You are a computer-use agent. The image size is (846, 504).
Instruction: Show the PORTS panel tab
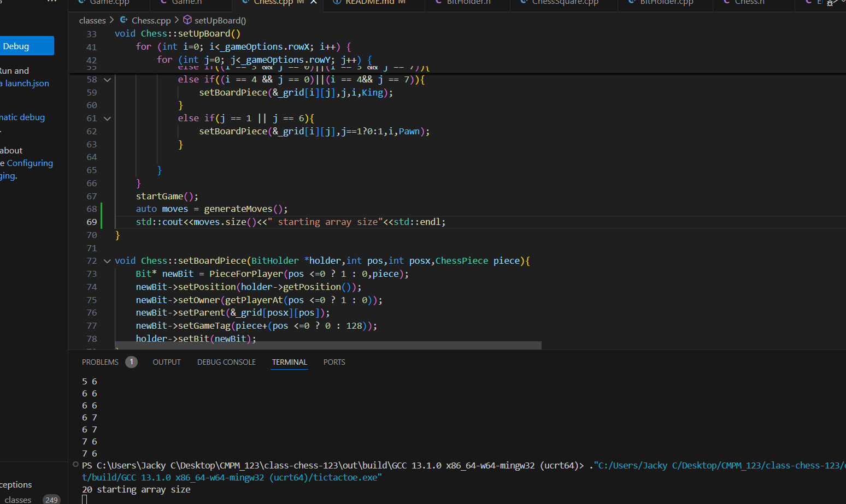tap(334, 362)
